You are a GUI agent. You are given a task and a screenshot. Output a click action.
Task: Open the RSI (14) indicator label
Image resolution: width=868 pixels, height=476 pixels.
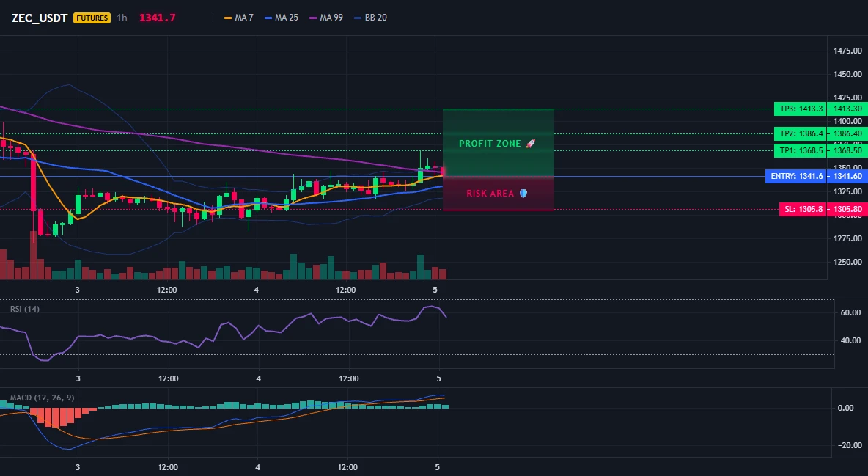click(x=25, y=309)
